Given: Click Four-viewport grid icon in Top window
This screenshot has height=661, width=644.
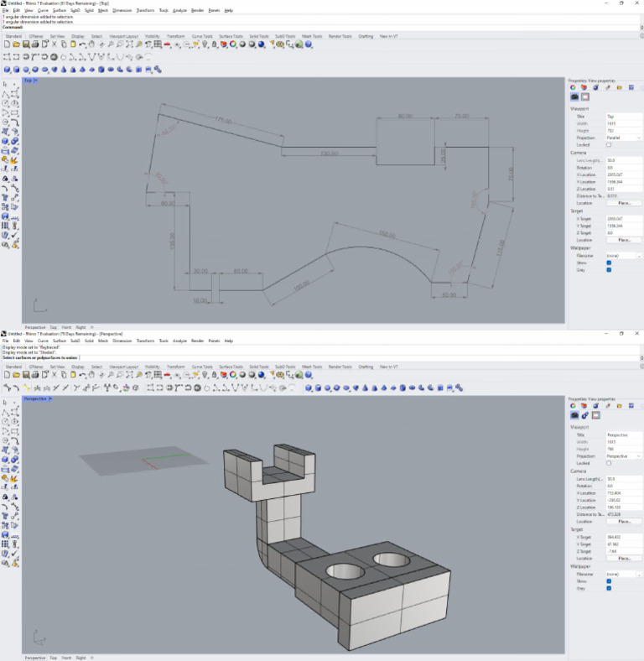Looking at the screenshot, I should pos(158,44).
